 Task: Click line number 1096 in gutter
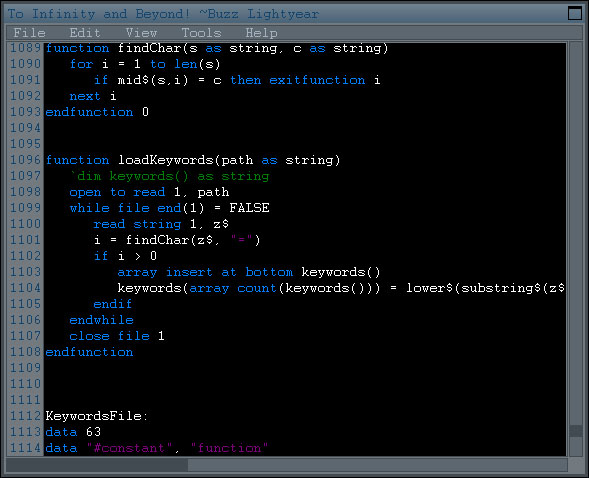tap(25, 160)
